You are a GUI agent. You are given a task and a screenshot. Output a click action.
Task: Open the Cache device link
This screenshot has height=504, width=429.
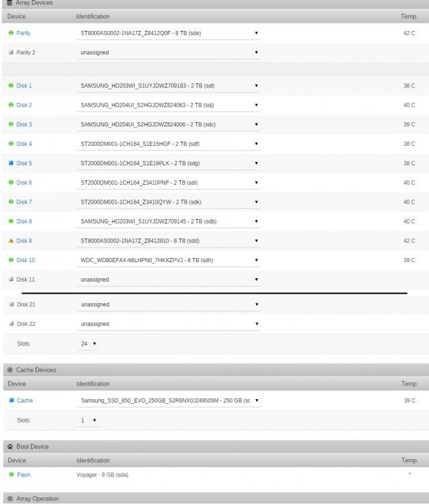pyautogui.click(x=25, y=401)
